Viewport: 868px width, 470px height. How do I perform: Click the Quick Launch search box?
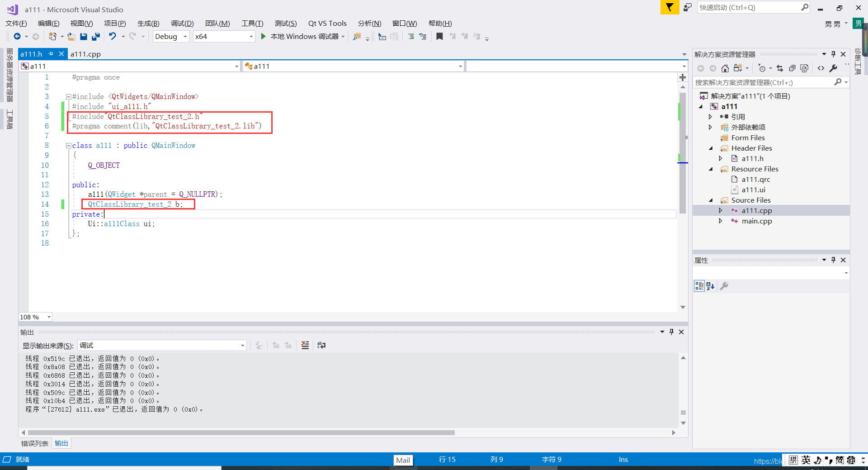(x=753, y=7)
